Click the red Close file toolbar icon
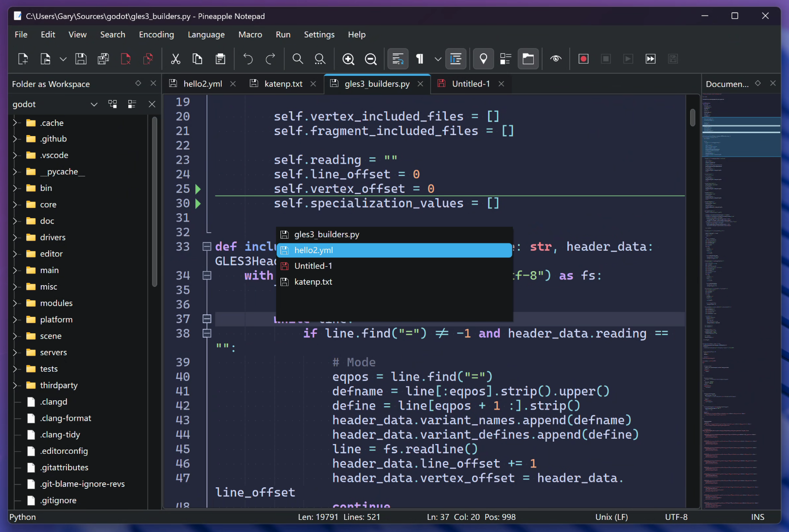Viewport: 789px width, 532px height. click(125, 59)
